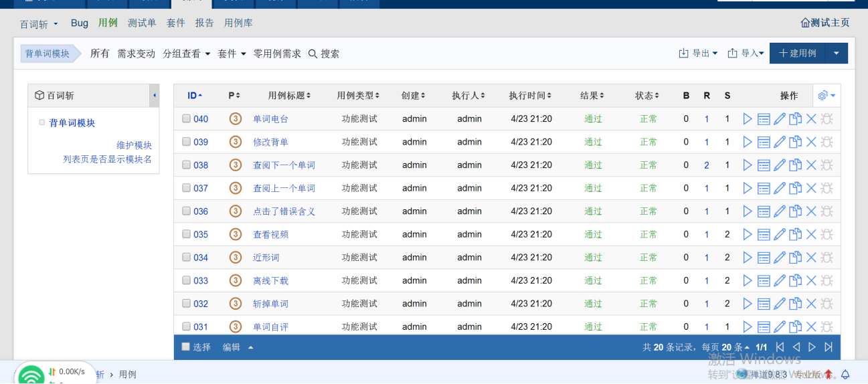Viewport: 868px width, 384px height.
Task: Open results list for case 039
Action: pyautogui.click(x=764, y=142)
